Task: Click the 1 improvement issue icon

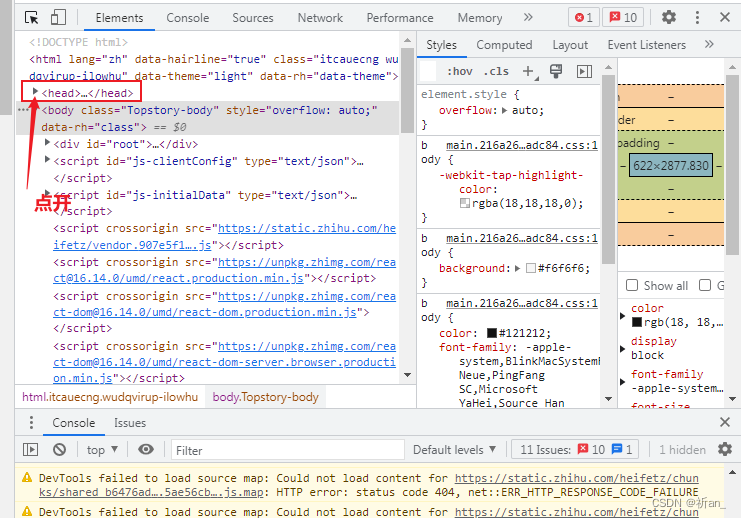Action: click(622, 449)
